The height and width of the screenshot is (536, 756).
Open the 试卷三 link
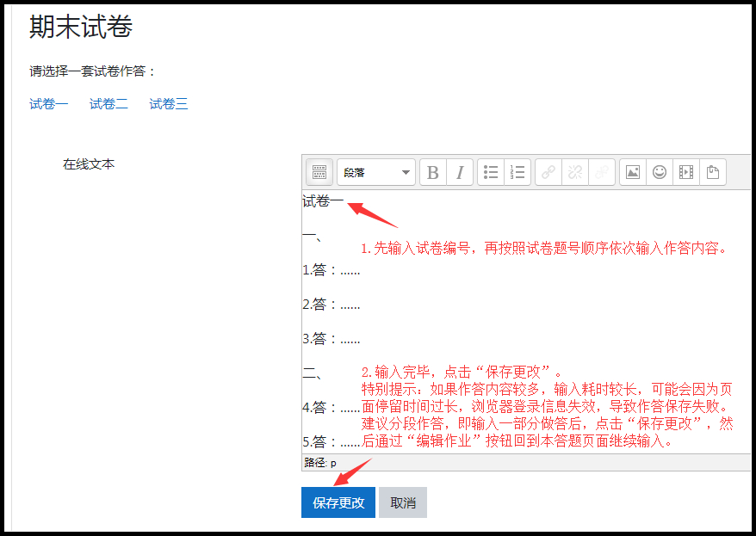168,103
